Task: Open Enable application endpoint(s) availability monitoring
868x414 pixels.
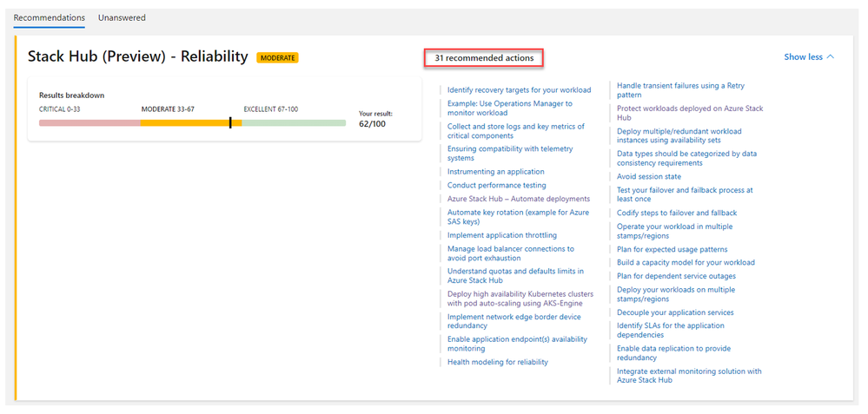Action: (x=517, y=344)
